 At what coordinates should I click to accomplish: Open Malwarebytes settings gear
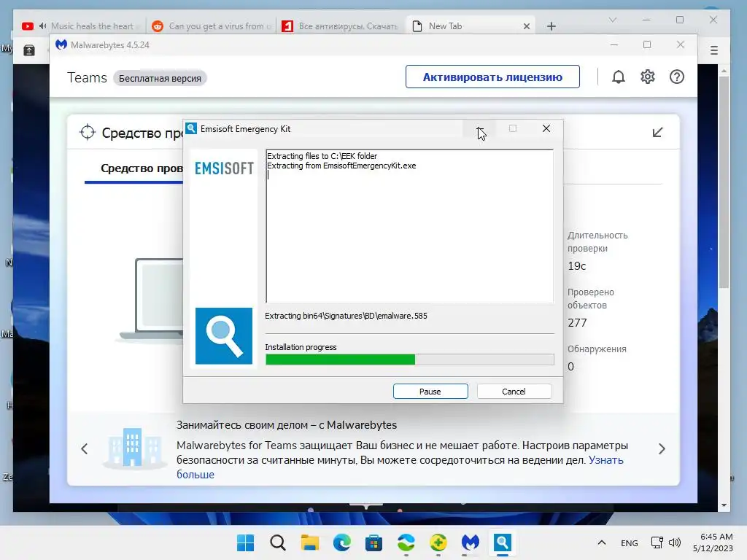coord(648,77)
